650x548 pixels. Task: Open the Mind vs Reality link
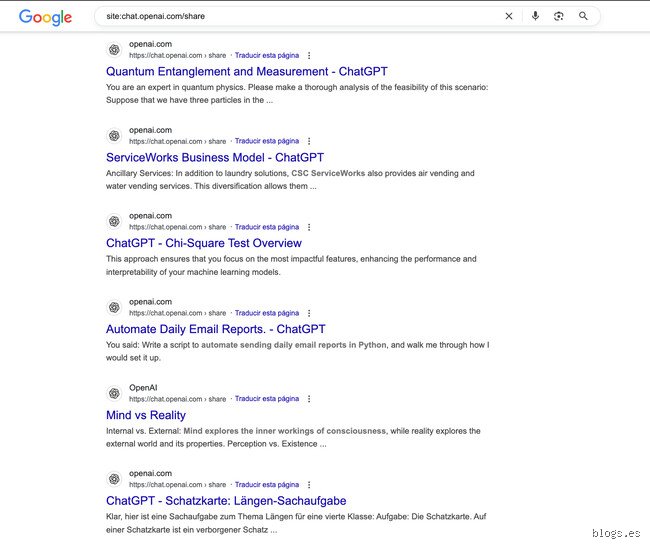coord(146,415)
